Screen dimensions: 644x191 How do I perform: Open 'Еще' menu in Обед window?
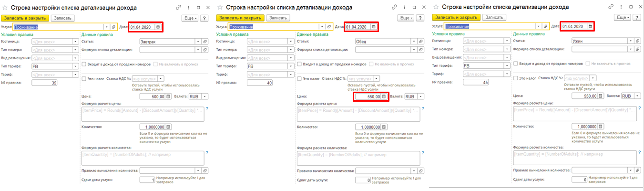point(406,18)
